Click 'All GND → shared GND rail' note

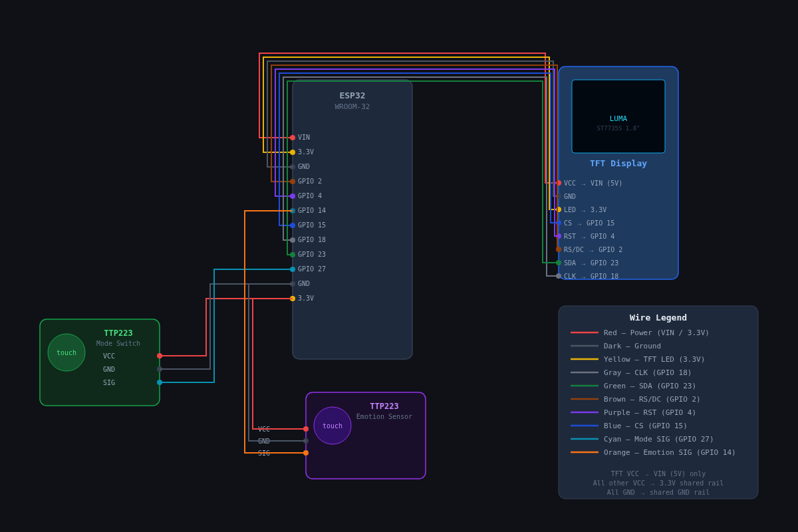pos(658,493)
